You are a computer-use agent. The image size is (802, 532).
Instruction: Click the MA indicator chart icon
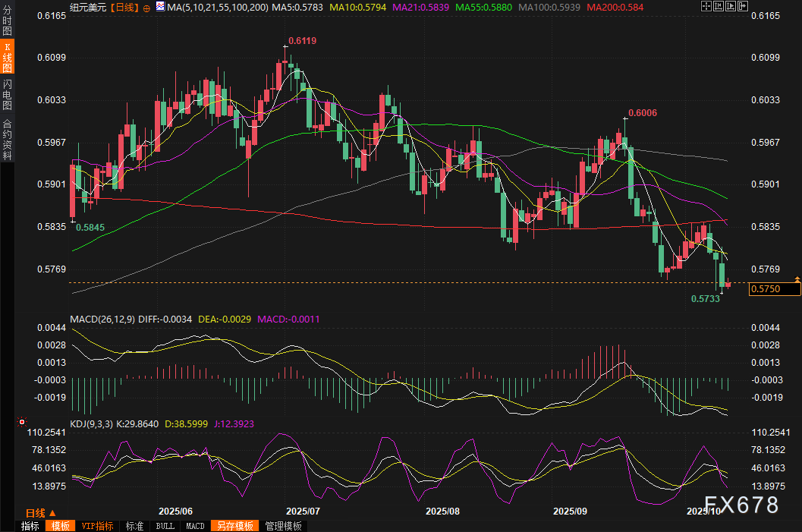tap(160, 7)
